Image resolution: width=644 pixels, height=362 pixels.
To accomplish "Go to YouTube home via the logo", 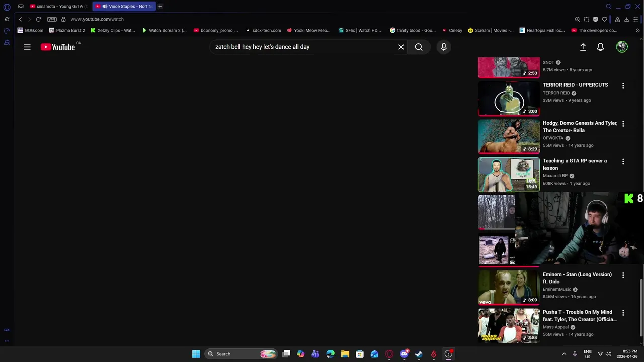I will (58, 47).
